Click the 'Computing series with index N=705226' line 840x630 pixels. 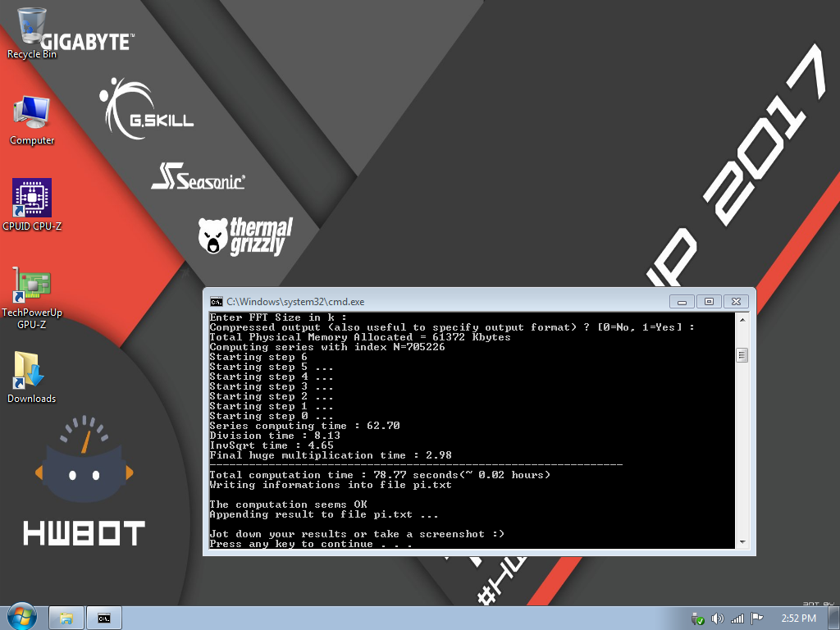coord(327,347)
